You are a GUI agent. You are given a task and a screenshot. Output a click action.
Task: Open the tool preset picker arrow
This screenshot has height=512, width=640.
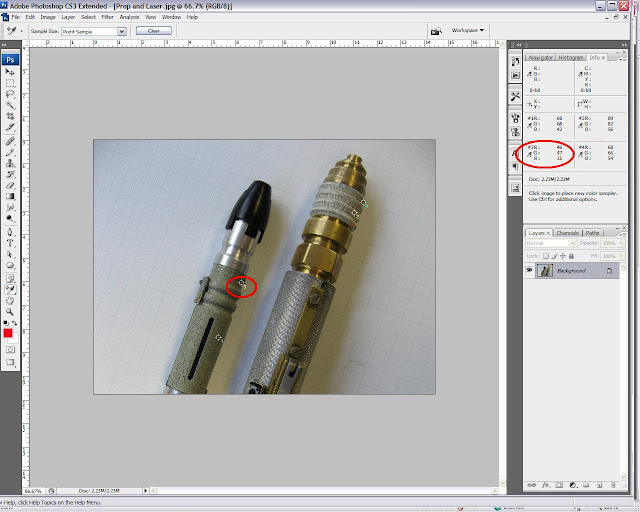22,31
